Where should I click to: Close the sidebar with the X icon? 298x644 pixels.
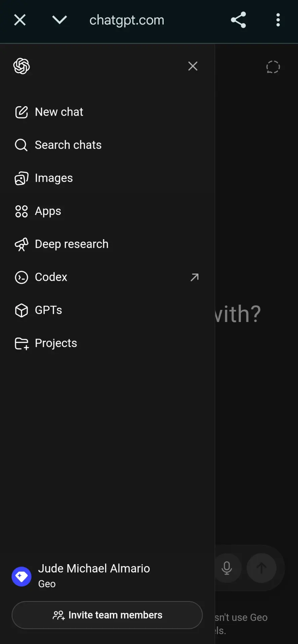[x=193, y=66]
